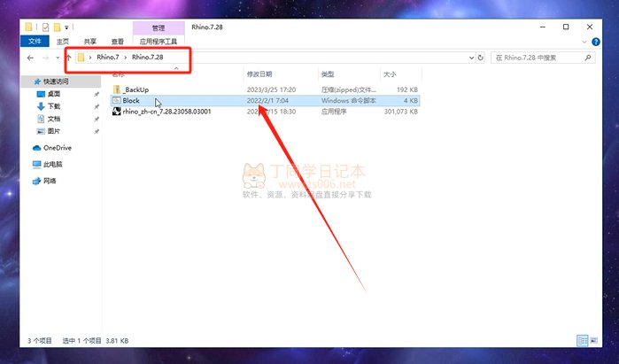Open the 应用程序工具 ribbon tab
The image size is (619, 364).
point(159,41)
